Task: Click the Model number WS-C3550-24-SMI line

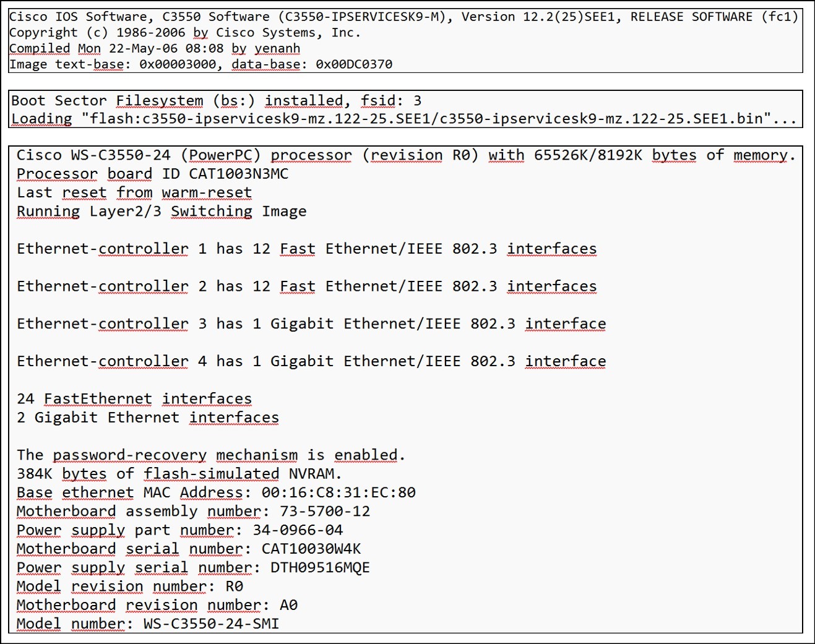Action: tap(148, 624)
